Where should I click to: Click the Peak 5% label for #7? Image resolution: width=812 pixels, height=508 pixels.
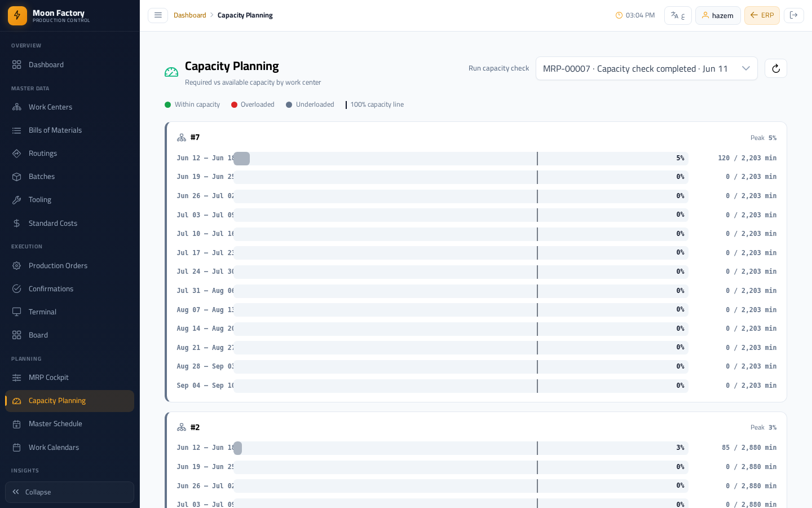click(x=764, y=138)
